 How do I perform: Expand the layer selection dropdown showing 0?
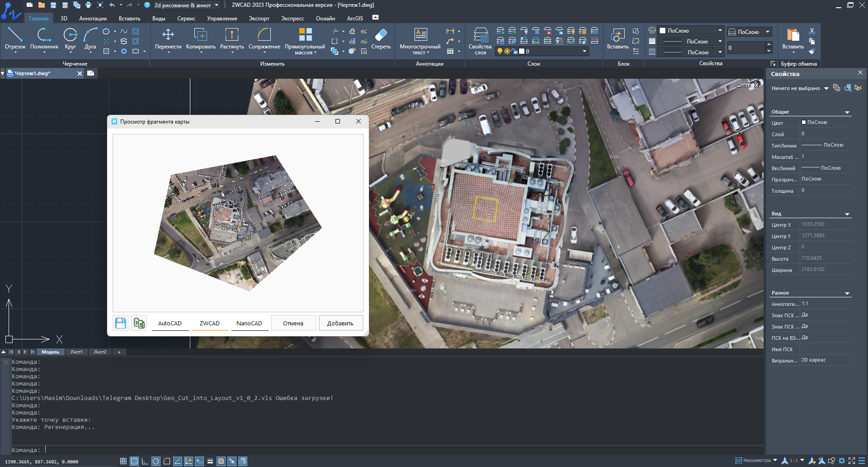pyautogui.click(x=584, y=51)
